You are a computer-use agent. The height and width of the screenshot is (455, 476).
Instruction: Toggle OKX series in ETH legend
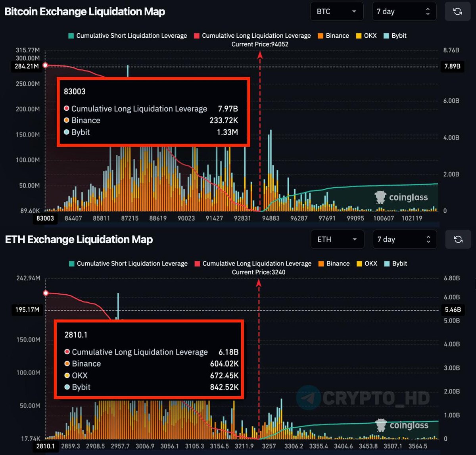tap(367, 263)
